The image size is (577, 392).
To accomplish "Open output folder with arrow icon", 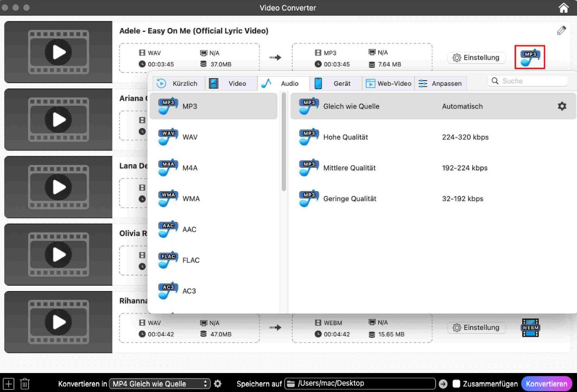I will [x=443, y=384].
